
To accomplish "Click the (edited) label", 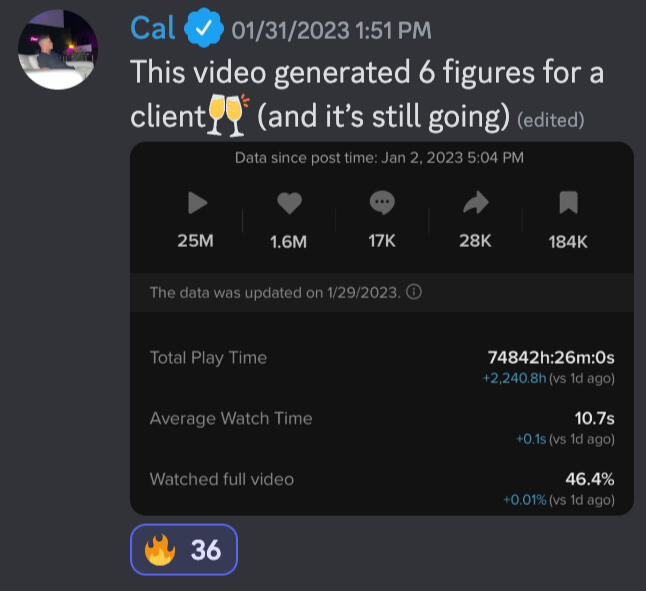I will point(551,120).
